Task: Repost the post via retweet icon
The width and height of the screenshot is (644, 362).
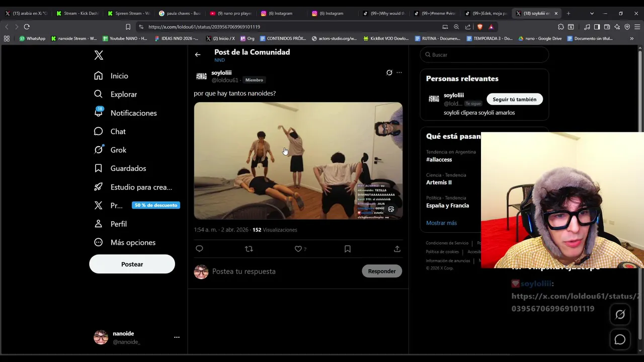Action: coord(249,249)
